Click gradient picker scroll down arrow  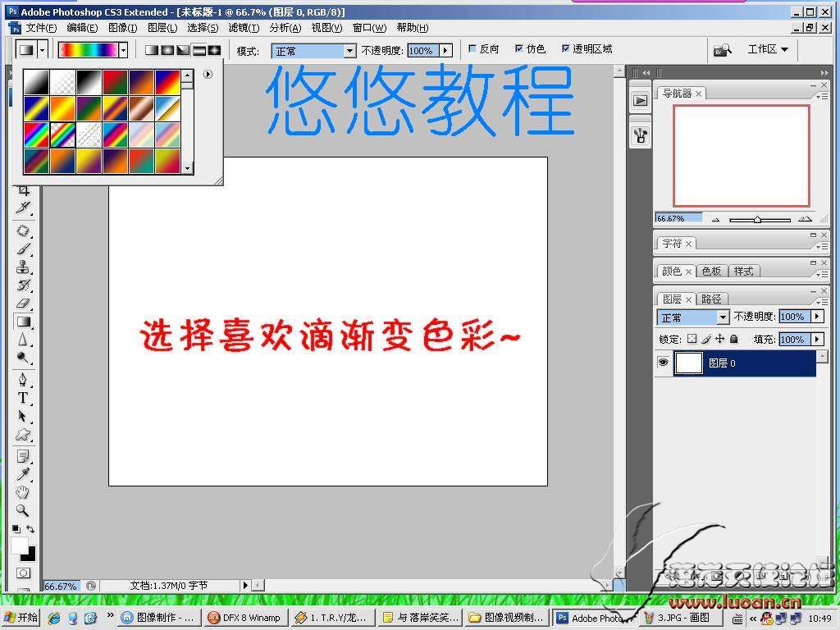pos(187,168)
